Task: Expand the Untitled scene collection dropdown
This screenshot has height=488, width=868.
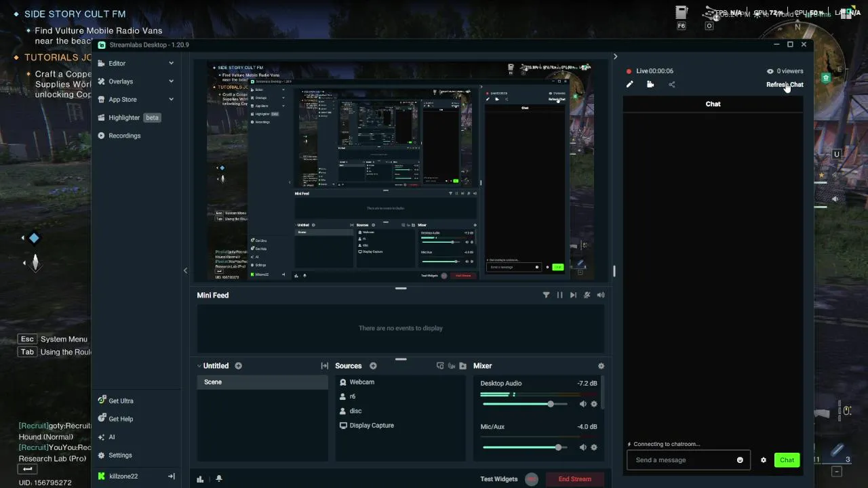Action: 199,366
